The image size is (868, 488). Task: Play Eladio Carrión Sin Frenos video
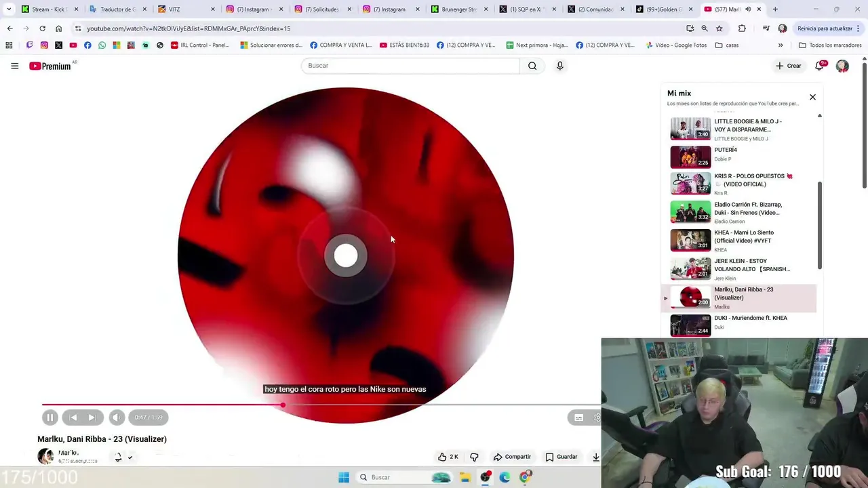(x=739, y=212)
